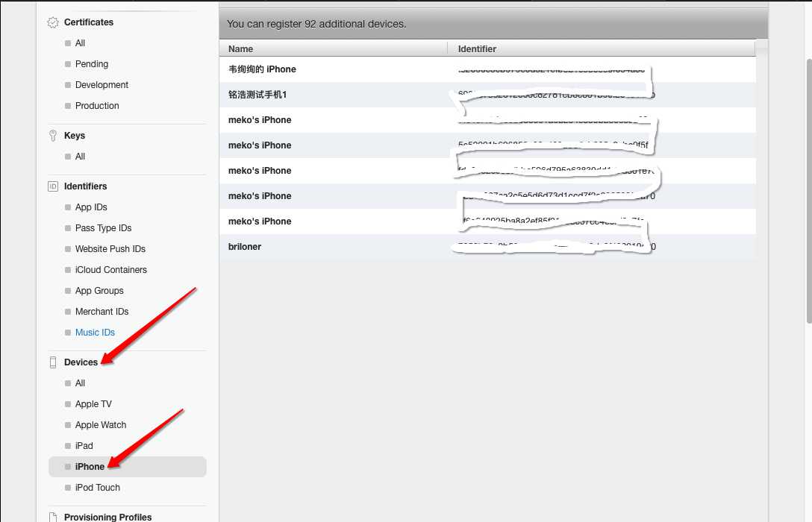The height and width of the screenshot is (522, 812).
Task: Sort table by Name column header
Action: click(x=241, y=48)
